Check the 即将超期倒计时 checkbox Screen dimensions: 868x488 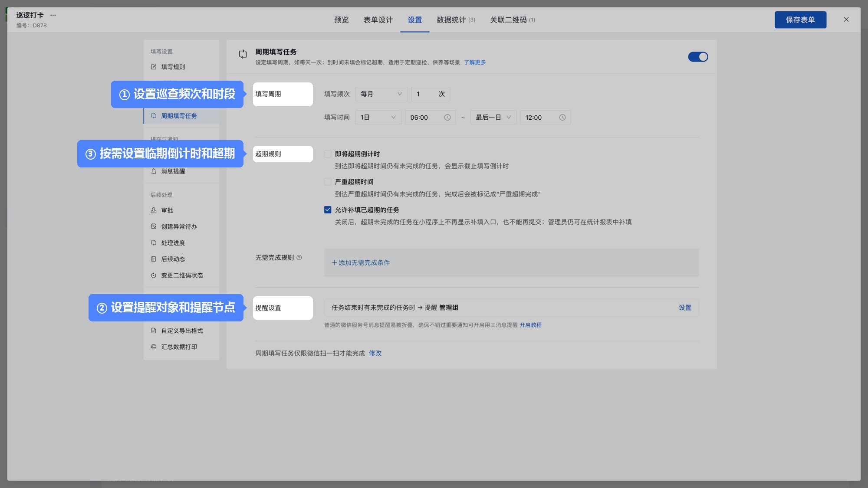click(328, 154)
